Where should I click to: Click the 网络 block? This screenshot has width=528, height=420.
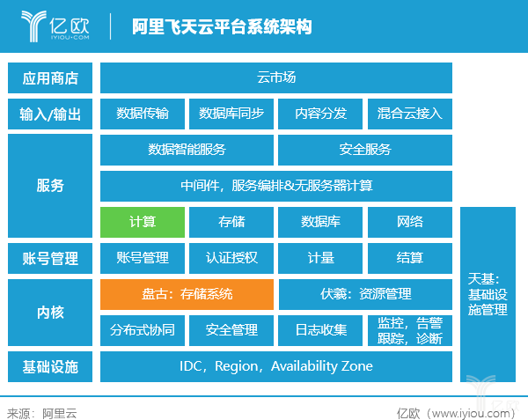click(410, 222)
